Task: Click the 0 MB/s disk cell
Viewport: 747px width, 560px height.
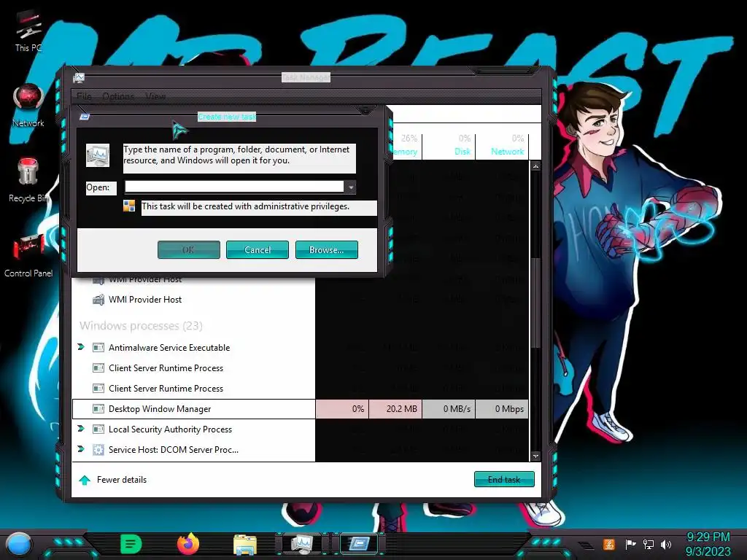Action: 449,408
